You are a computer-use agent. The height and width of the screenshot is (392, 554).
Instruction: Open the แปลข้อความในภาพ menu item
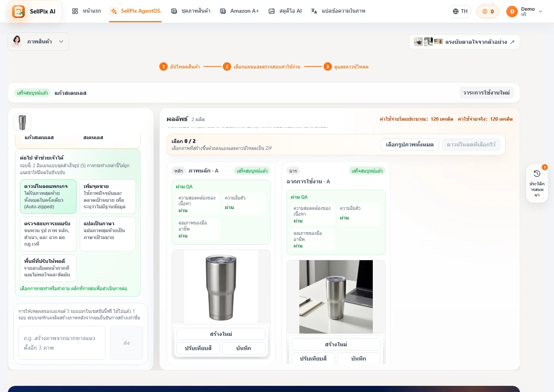pyautogui.click(x=338, y=11)
